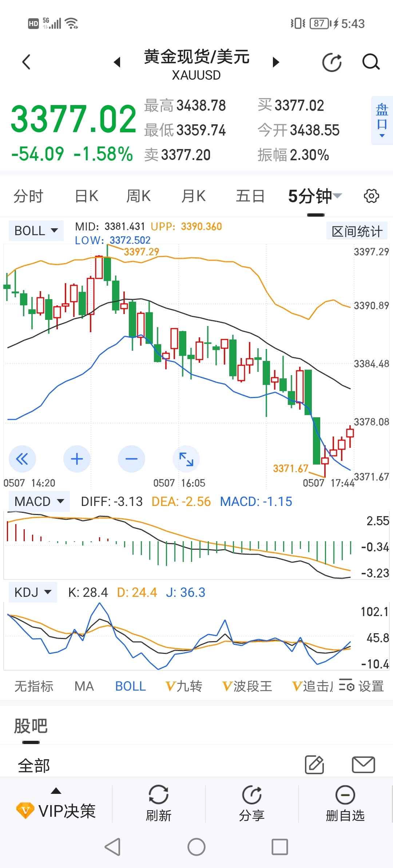
Task: Switch to next symbol with right triangle
Action: (276, 62)
